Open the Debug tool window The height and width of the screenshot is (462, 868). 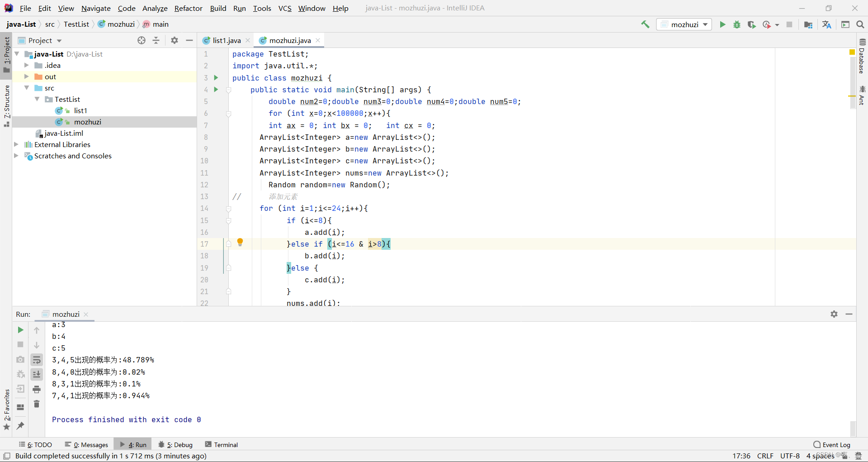(x=175, y=445)
